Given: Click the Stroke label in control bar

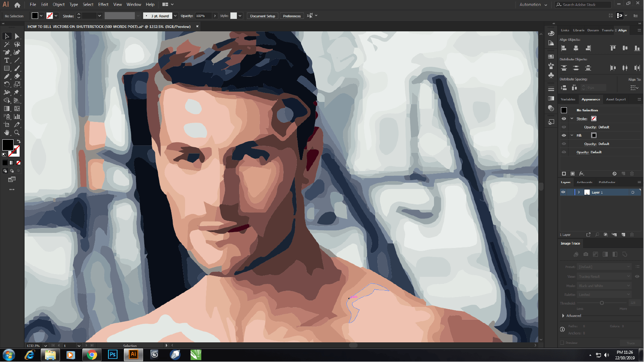Looking at the screenshot, I should pyautogui.click(x=68, y=16).
